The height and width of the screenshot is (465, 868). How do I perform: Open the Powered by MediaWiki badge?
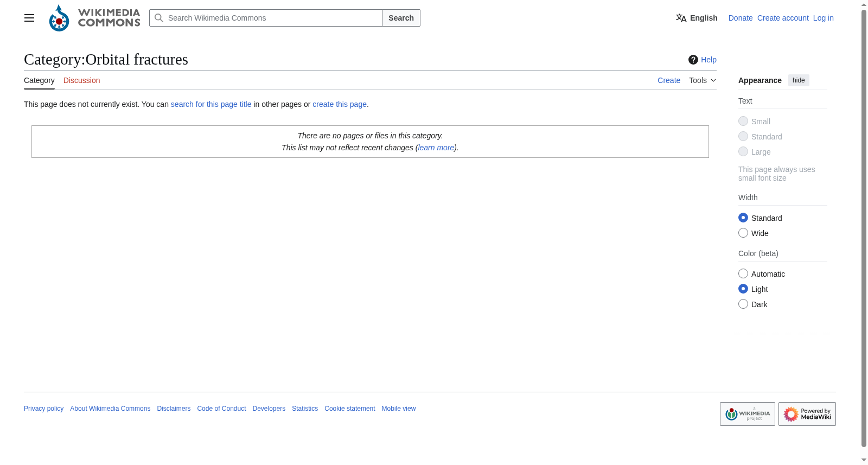[807, 414]
